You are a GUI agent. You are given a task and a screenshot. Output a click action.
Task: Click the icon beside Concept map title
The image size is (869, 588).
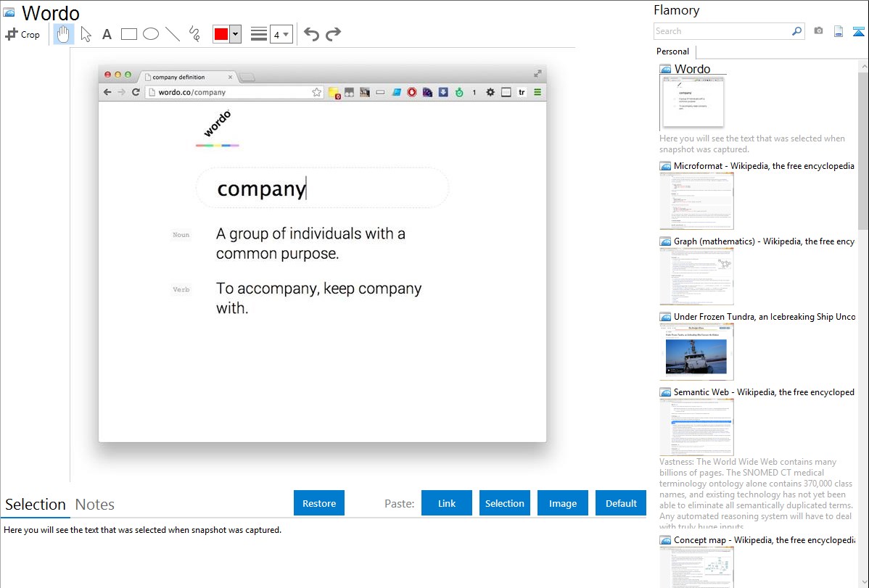point(665,539)
